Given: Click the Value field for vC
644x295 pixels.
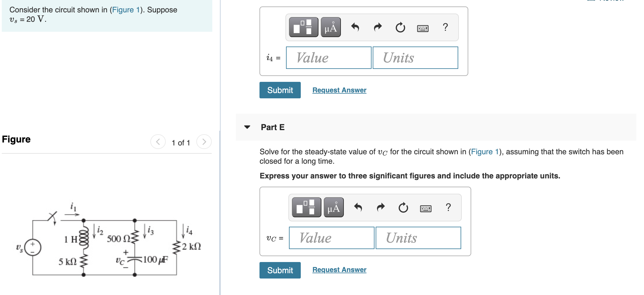Looking at the screenshot, I should [331, 238].
